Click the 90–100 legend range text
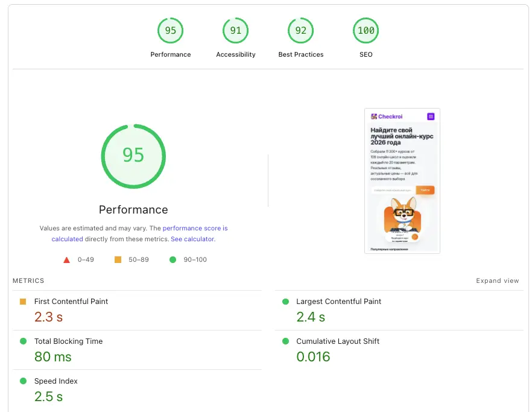The height and width of the screenshot is (412, 532). [195, 259]
